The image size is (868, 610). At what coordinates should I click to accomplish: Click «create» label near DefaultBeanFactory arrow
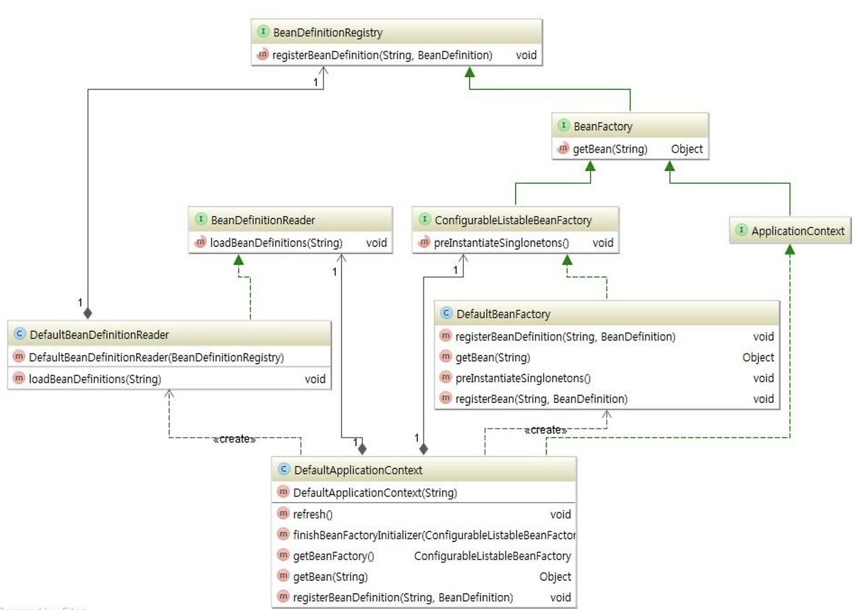tap(546, 430)
